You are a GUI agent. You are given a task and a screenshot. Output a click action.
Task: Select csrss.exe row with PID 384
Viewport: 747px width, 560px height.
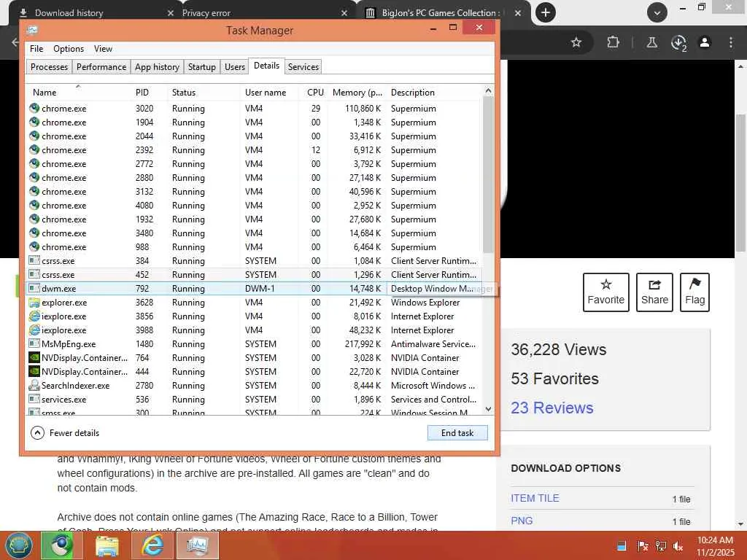(x=255, y=260)
